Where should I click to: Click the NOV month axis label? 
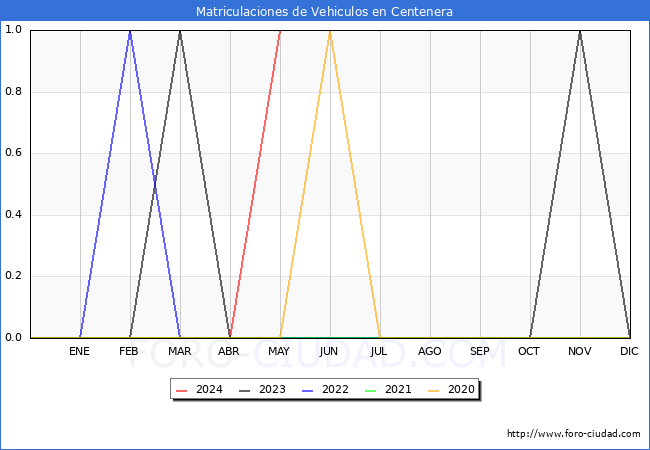click(580, 351)
